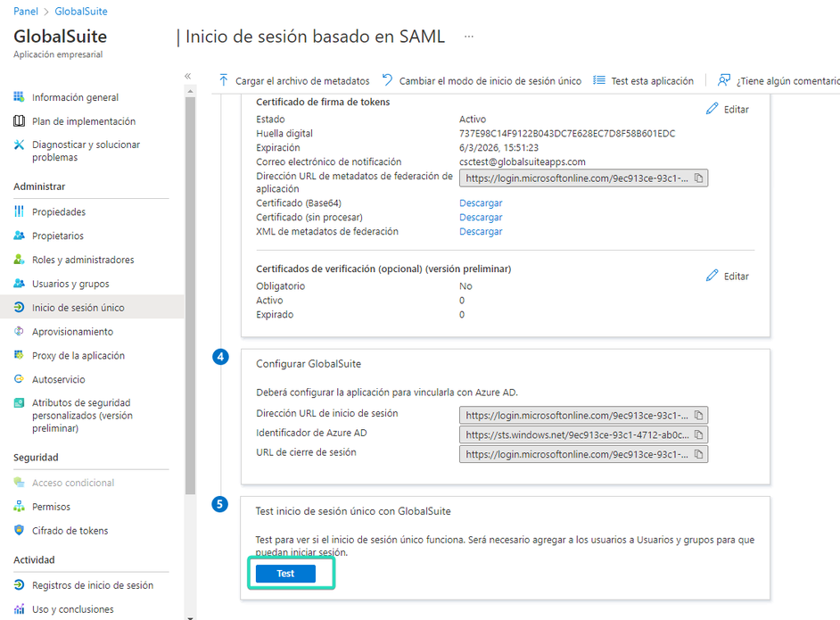
Task: Edit the verification certificates section
Action: 728,276
